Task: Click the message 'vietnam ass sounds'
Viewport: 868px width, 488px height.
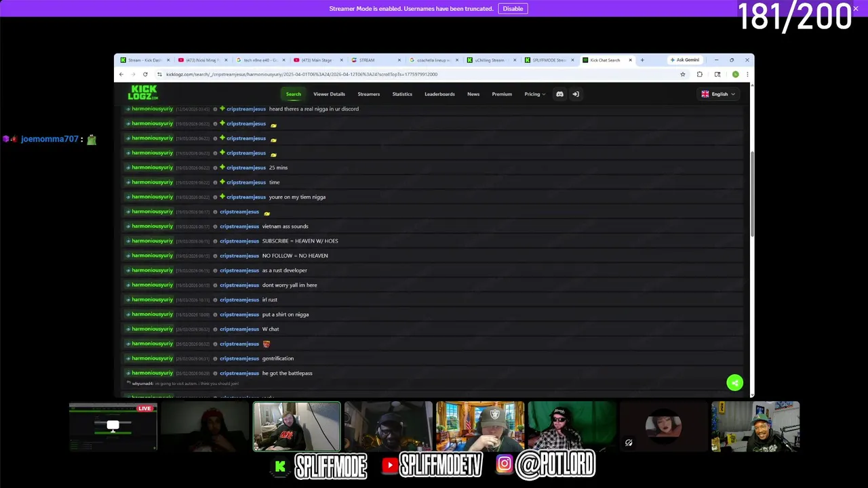Action: coord(285,226)
